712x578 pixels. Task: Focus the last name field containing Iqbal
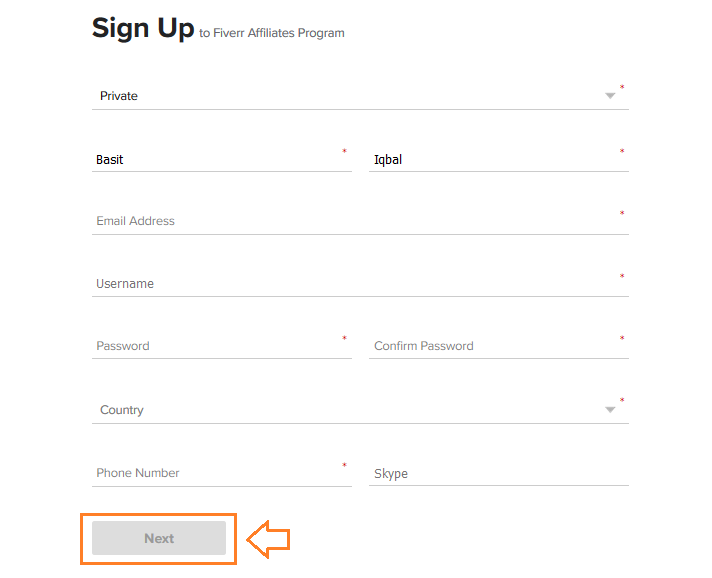pyautogui.click(x=499, y=159)
